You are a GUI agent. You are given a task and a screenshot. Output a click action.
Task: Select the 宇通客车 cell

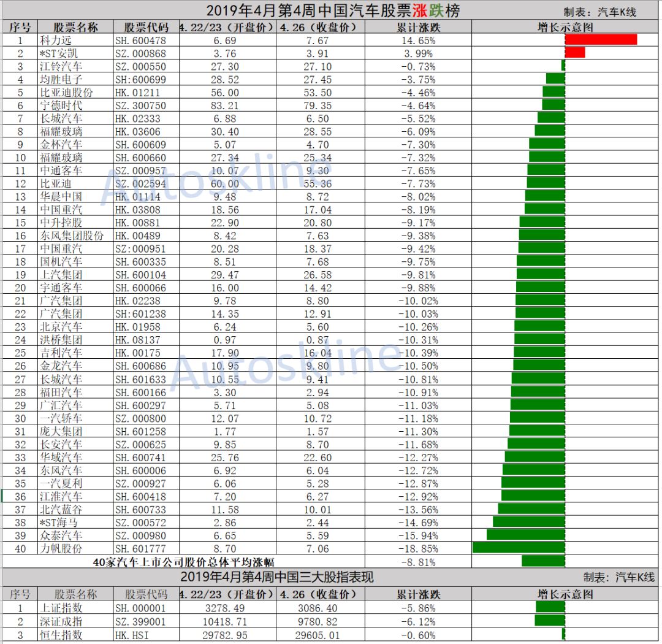point(75,288)
